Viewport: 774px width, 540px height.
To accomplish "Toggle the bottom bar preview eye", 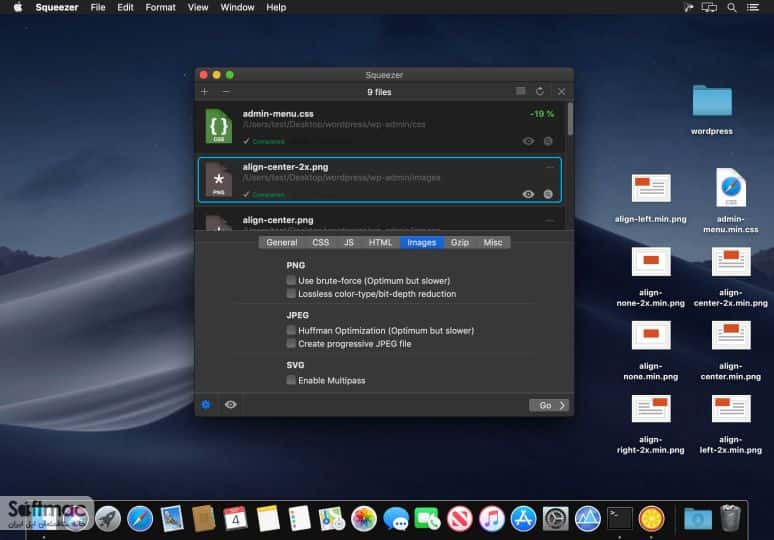I will pos(231,405).
